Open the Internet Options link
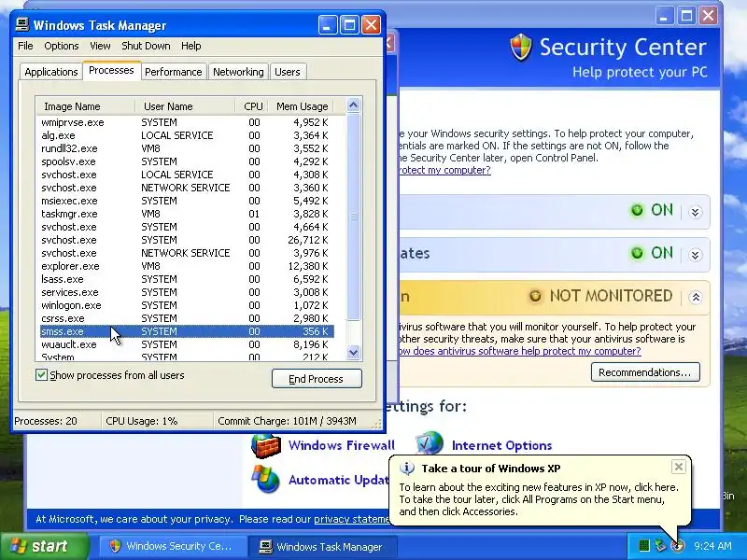747x560 pixels. [501, 445]
